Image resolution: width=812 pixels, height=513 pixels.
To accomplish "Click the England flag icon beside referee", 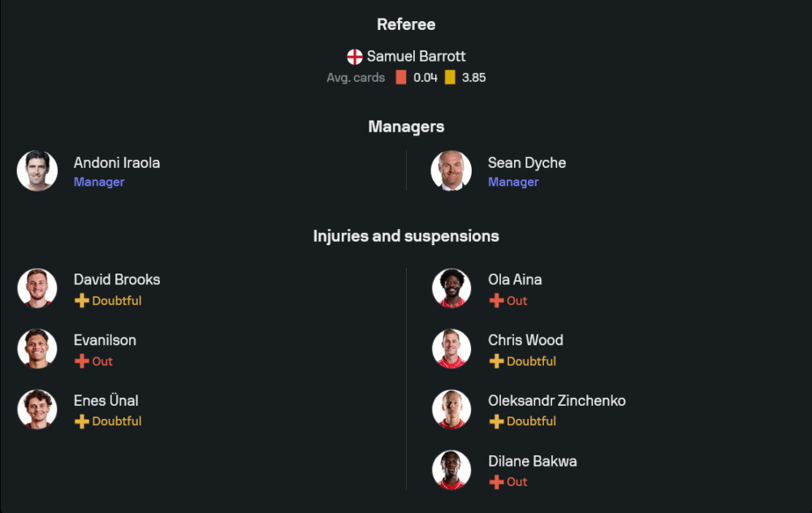I will tap(355, 57).
